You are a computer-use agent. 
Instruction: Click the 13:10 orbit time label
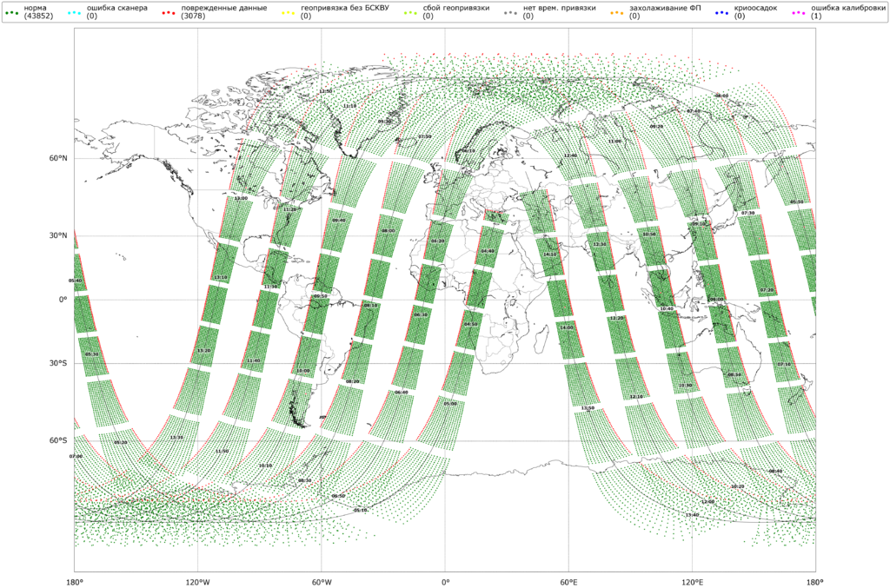(220, 277)
